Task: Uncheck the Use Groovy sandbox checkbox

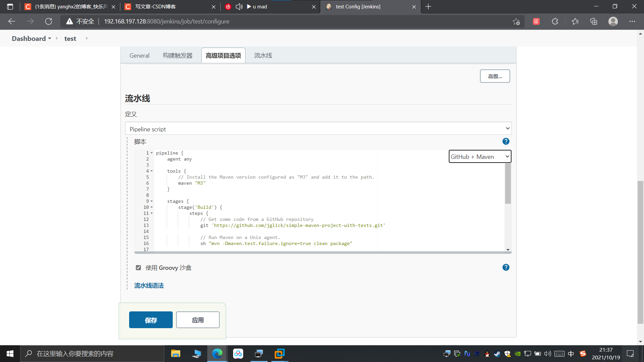Action: [x=138, y=267]
